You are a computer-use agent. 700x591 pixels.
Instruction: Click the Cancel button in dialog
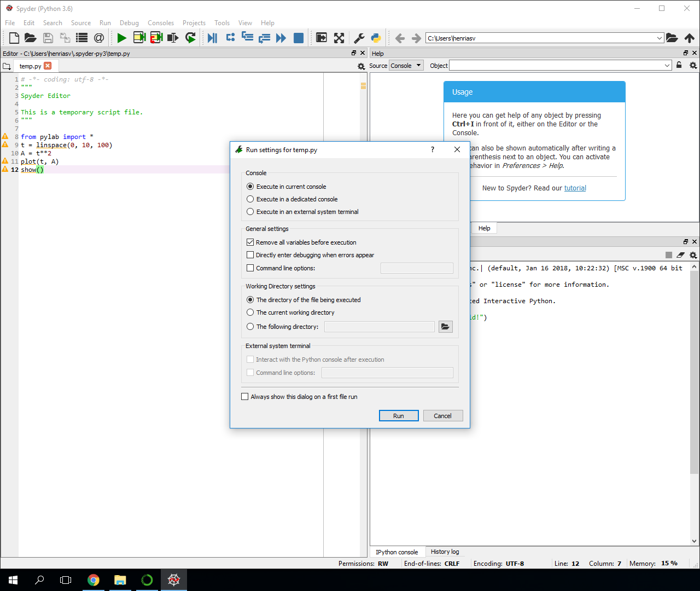coord(442,416)
